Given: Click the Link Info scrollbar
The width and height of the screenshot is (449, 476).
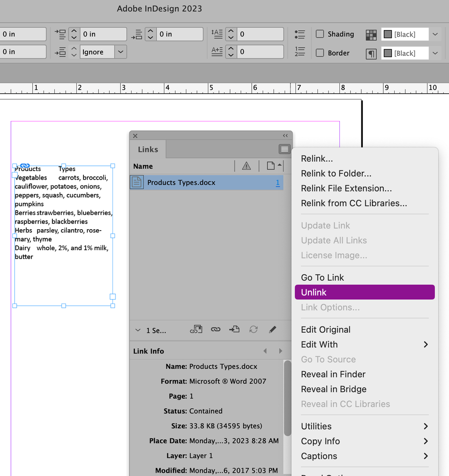Looking at the screenshot, I should (287, 398).
